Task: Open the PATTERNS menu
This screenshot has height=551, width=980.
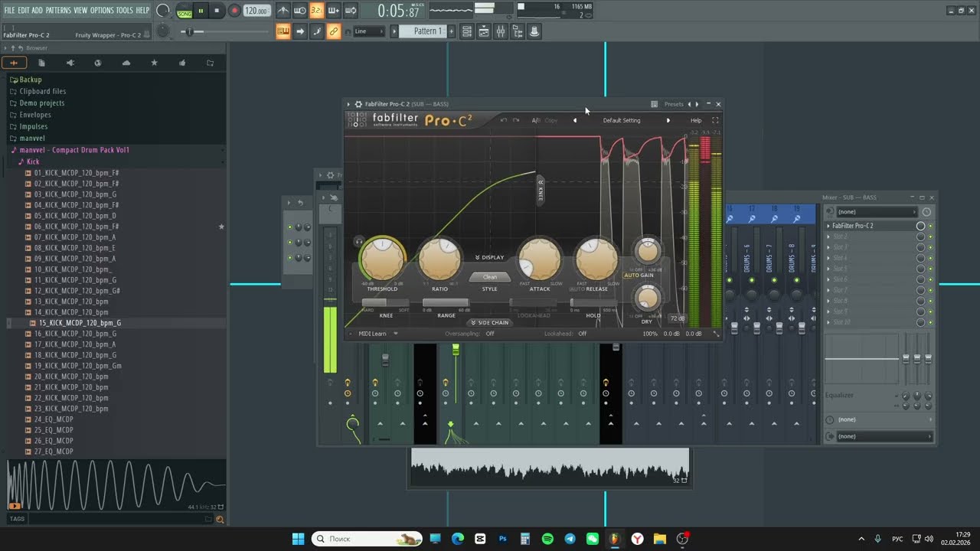Action: pos(58,10)
